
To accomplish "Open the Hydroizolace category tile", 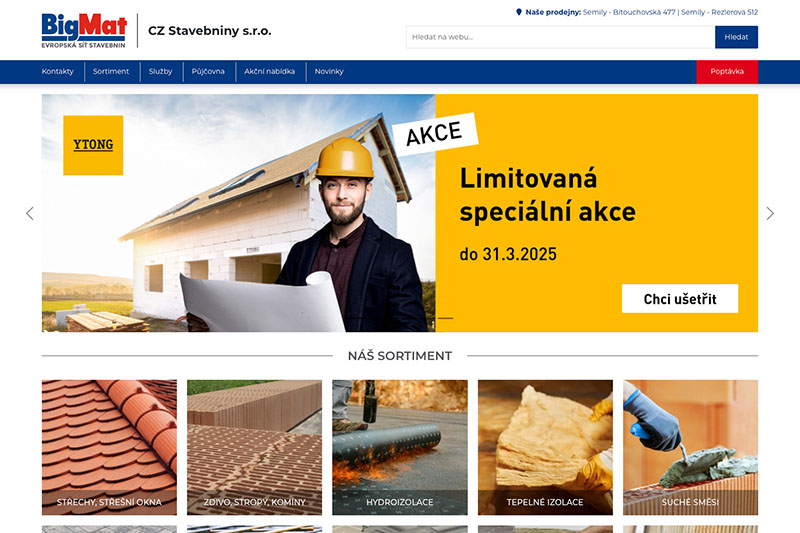I will [x=399, y=447].
